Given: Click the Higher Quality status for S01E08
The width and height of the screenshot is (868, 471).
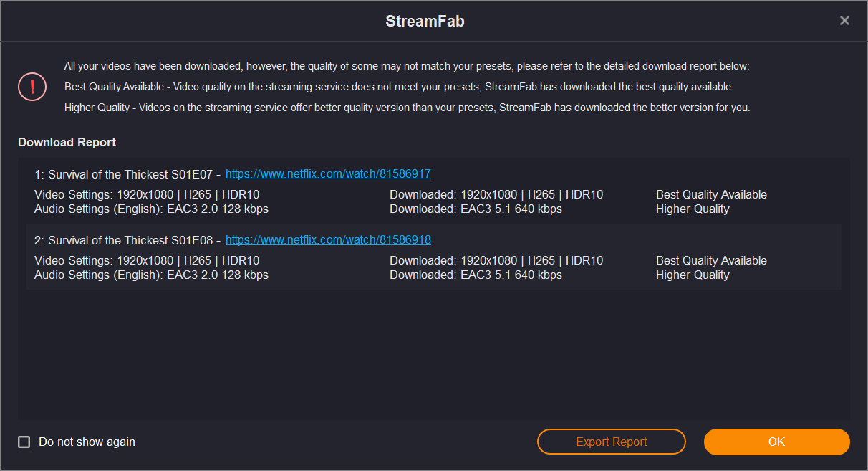Looking at the screenshot, I should click(x=693, y=275).
